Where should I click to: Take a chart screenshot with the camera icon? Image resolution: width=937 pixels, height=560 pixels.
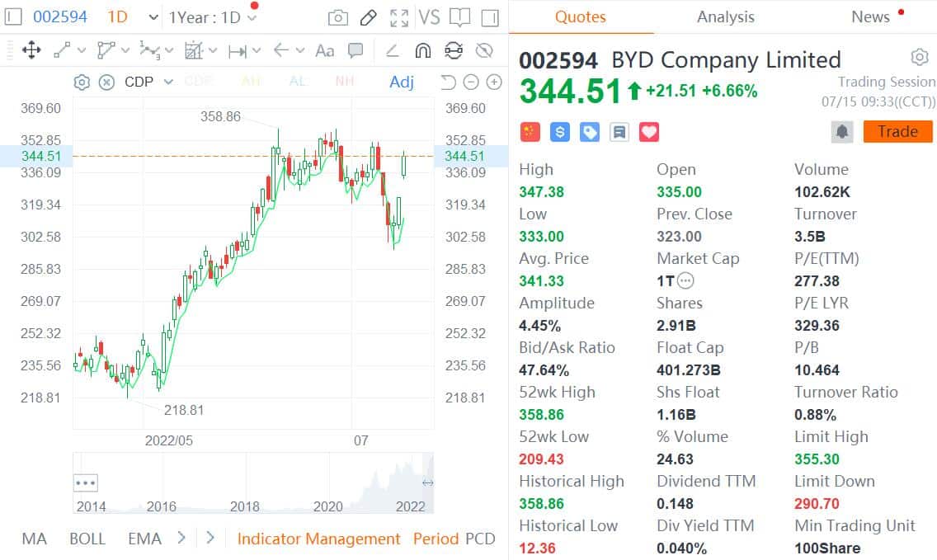pyautogui.click(x=337, y=16)
